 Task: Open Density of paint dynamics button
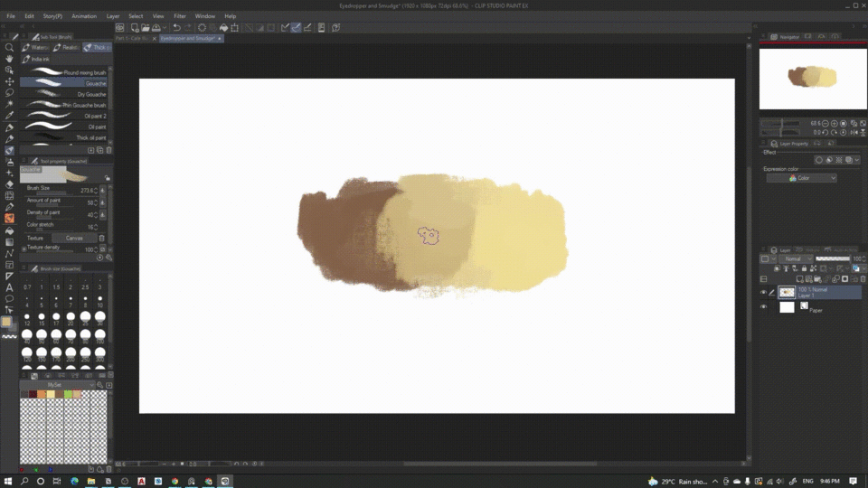point(102,214)
